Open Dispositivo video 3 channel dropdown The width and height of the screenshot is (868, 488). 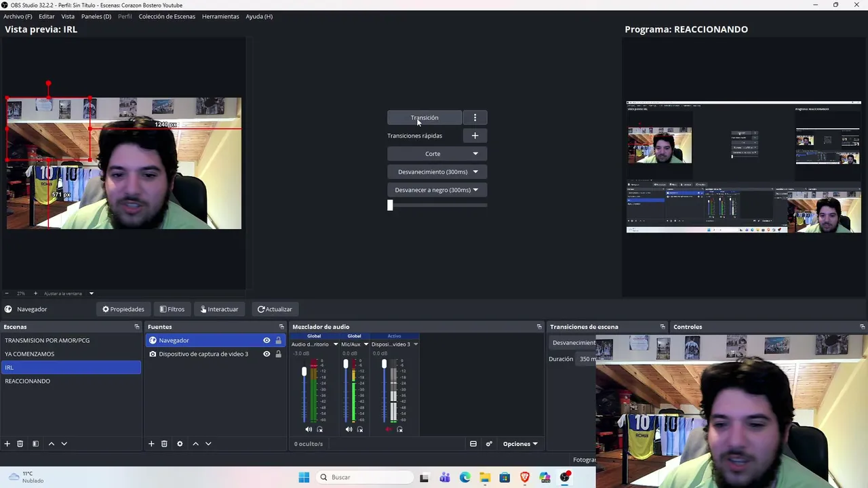(416, 344)
